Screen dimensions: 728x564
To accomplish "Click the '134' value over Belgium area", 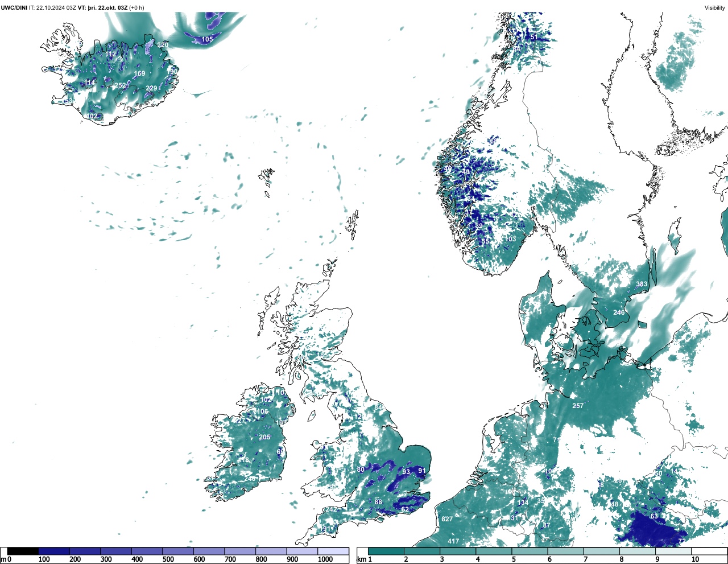I will [x=523, y=503].
